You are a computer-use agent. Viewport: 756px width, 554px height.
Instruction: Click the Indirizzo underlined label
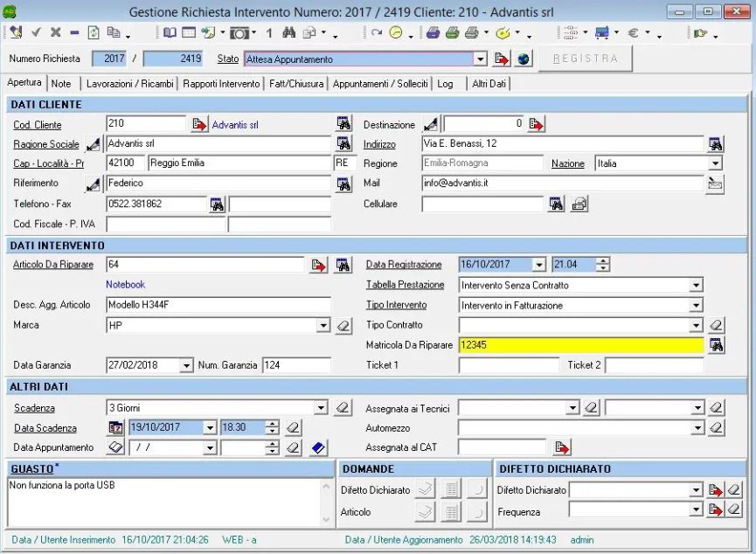[x=379, y=144]
